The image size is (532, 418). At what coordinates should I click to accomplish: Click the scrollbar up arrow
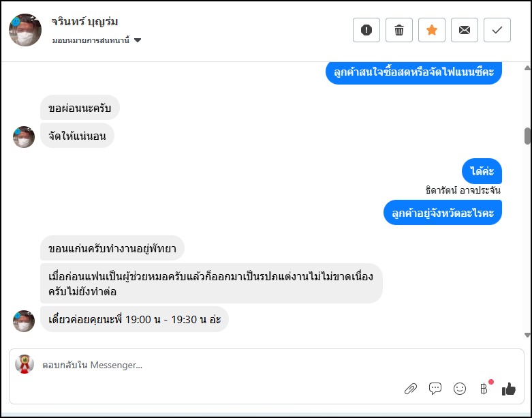coord(527,67)
